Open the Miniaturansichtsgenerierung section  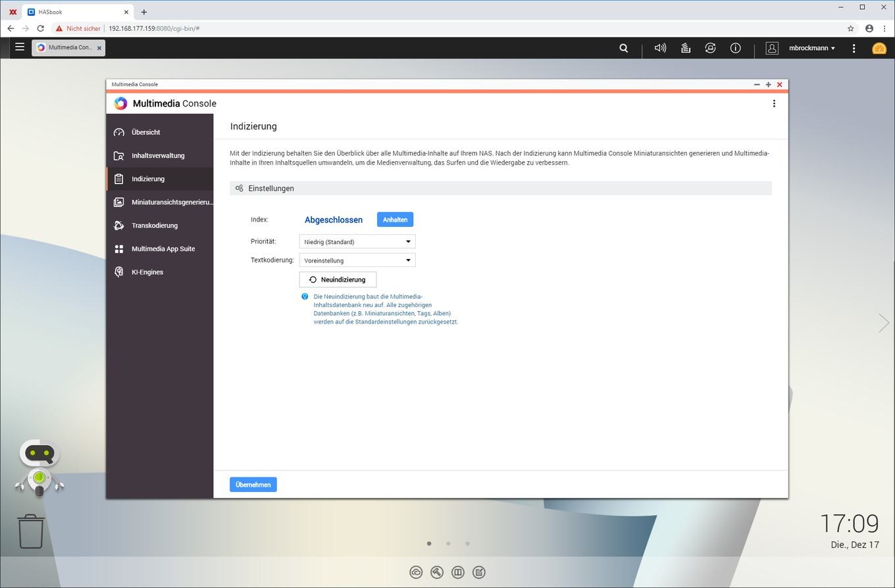pyautogui.click(x=160, y=203)
